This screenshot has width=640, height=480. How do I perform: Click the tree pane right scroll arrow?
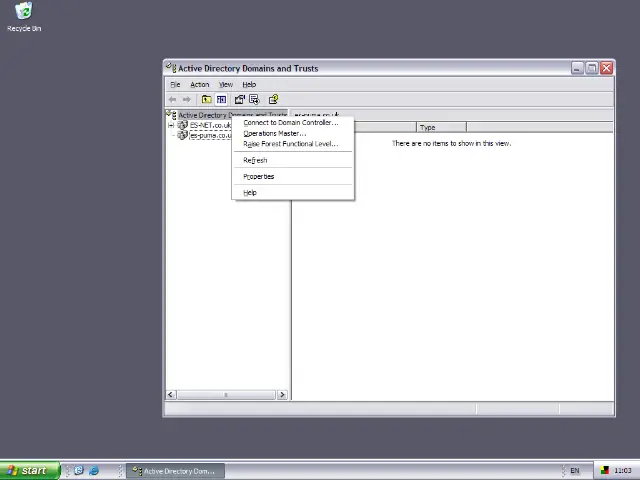point(282,395)
